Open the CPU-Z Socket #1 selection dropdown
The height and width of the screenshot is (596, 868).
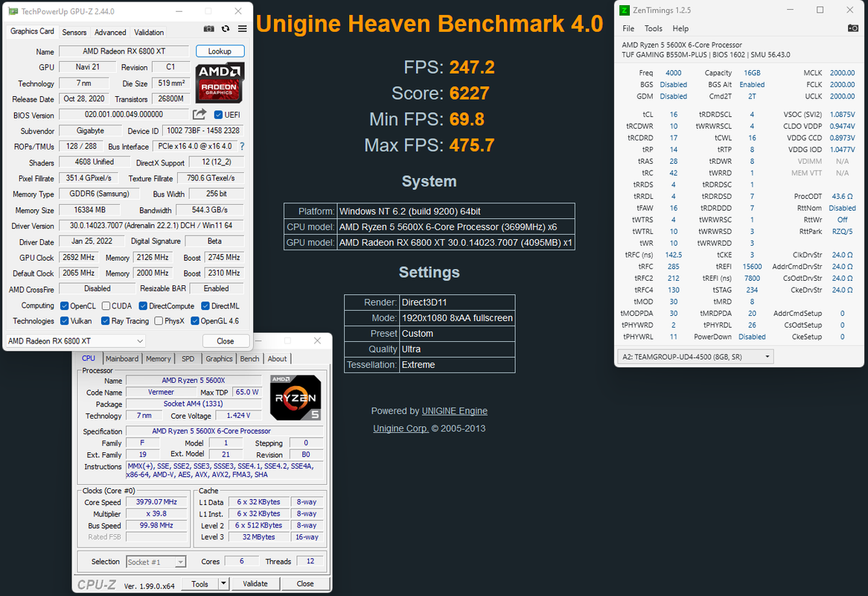click(156, 562)
